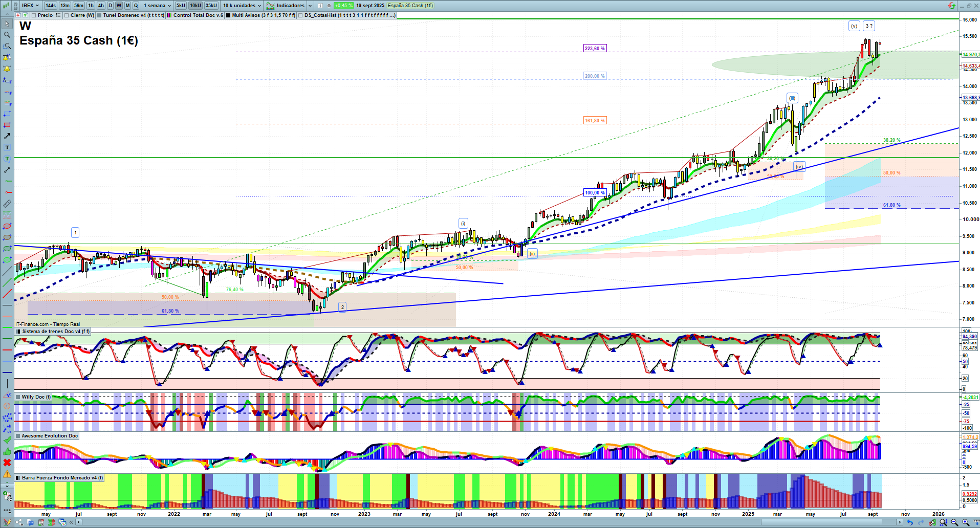Image resolution: width=980 pixels, height=528 pixels.
Task: Click the green up-arrow icon beside Precio
Action: click(x=26, y=15)
